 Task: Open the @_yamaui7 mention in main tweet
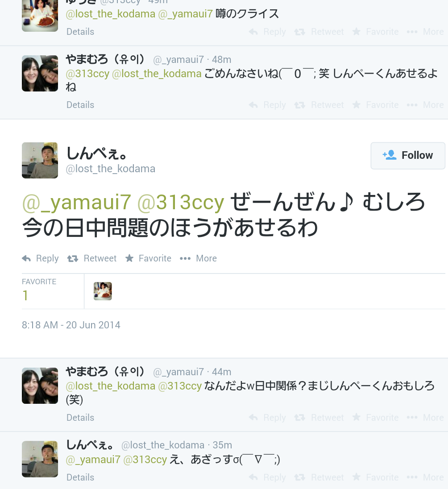(76, 203)
